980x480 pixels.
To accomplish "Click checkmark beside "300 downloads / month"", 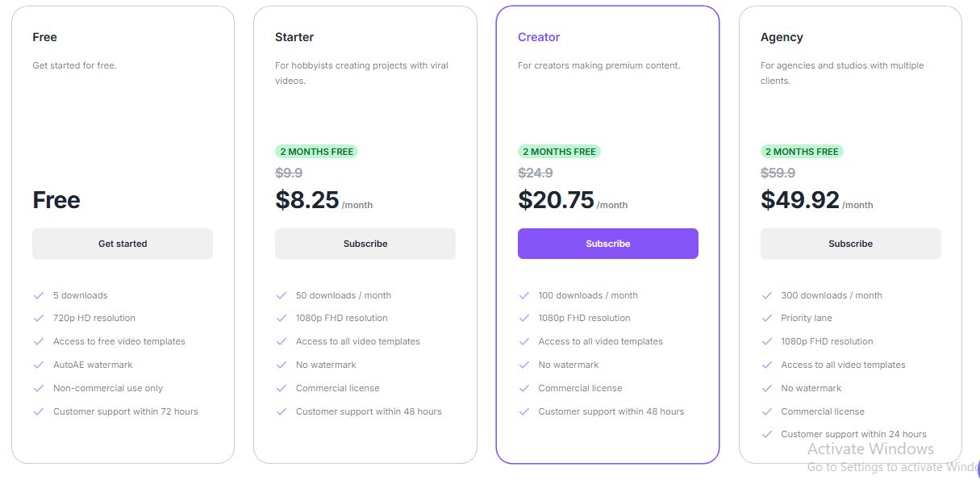I will click(767, 295).
